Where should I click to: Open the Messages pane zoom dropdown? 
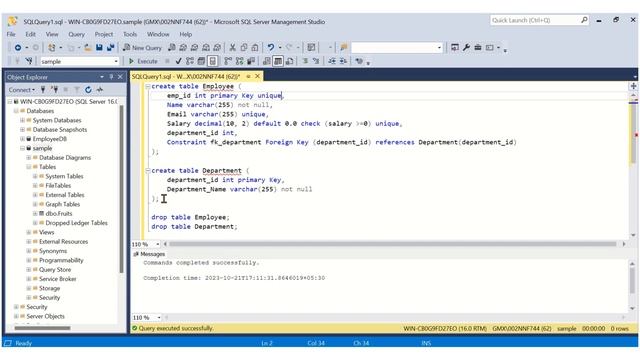tap(158, 318)
